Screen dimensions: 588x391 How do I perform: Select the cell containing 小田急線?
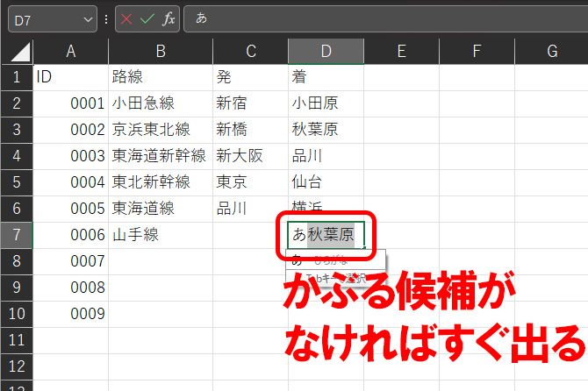click(161, 103)
